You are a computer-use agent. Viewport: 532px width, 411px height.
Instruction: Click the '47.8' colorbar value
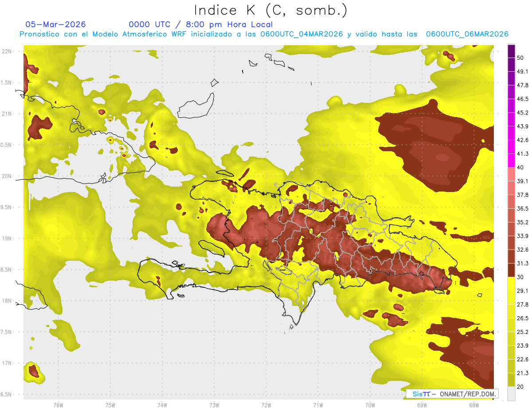(x=523, y=85)
